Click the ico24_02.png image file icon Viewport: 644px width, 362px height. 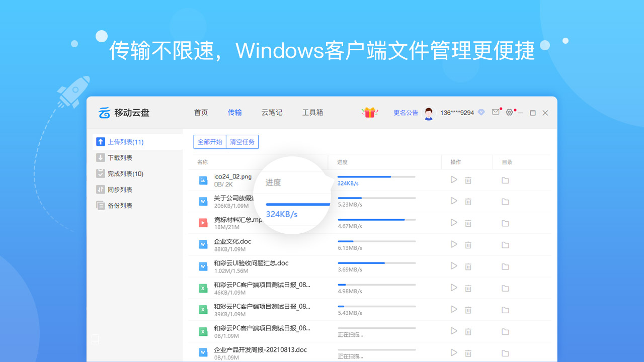(x=203, y=180)
